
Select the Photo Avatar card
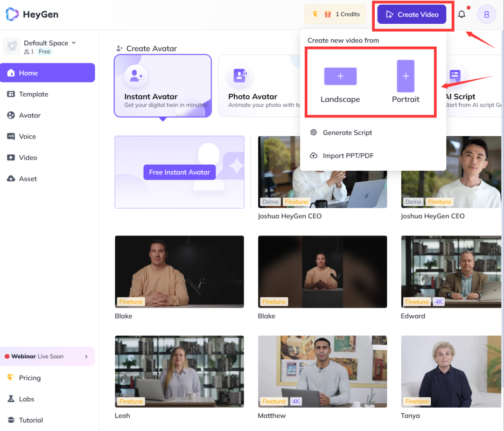pyautogui.click(x=260, y=86)
